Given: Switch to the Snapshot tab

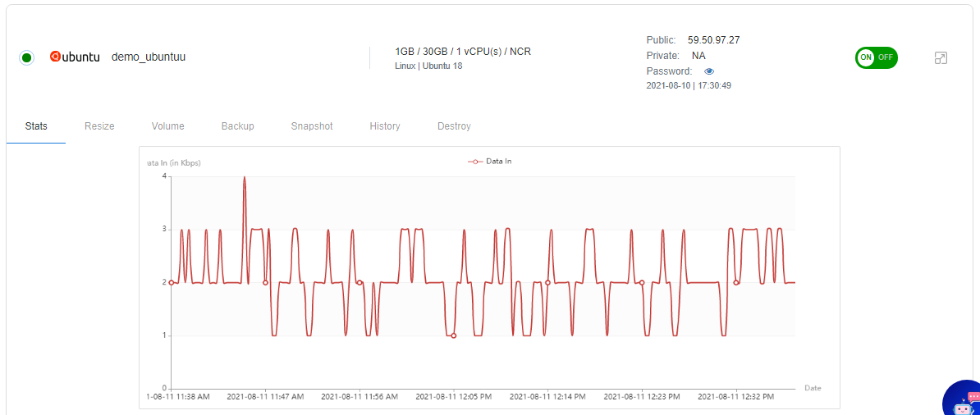Looking at the screenshot, I should coord(312,126).
